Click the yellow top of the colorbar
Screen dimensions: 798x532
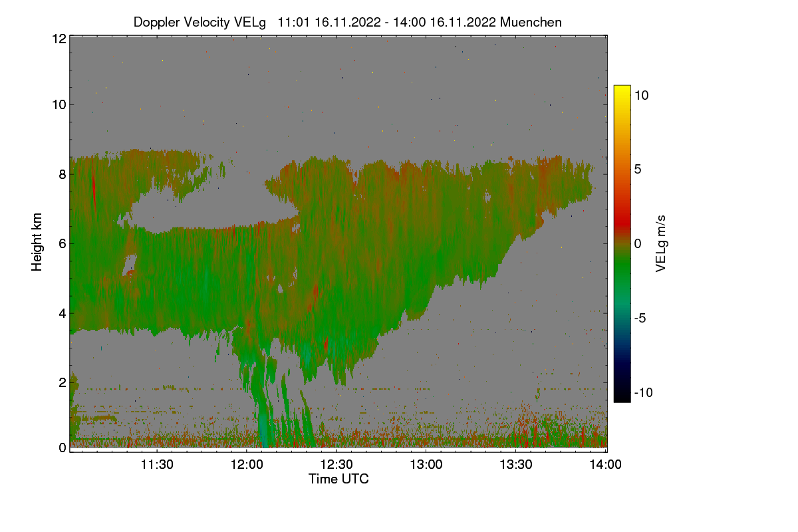pyautogui.click(x=622, y=90)
